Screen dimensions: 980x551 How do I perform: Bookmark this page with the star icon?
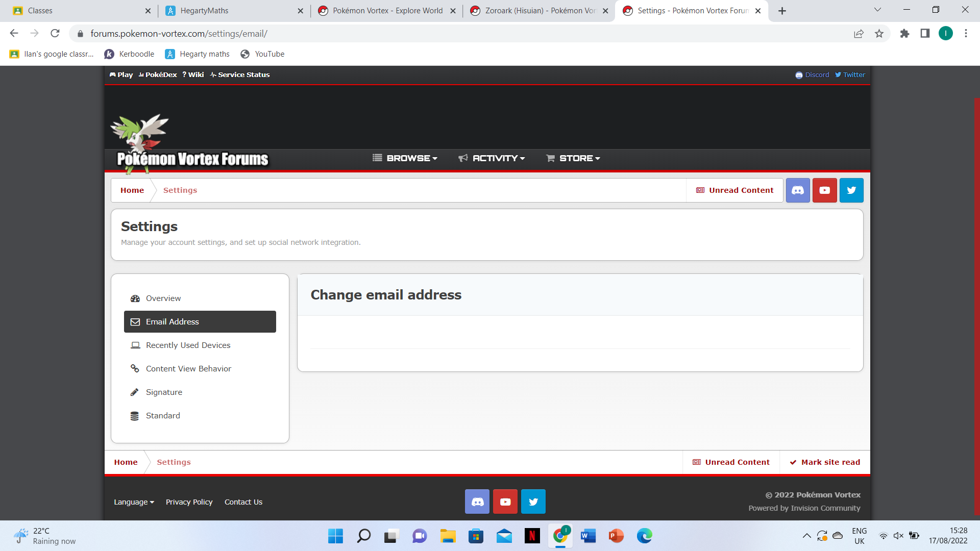[x=879, y=34]
